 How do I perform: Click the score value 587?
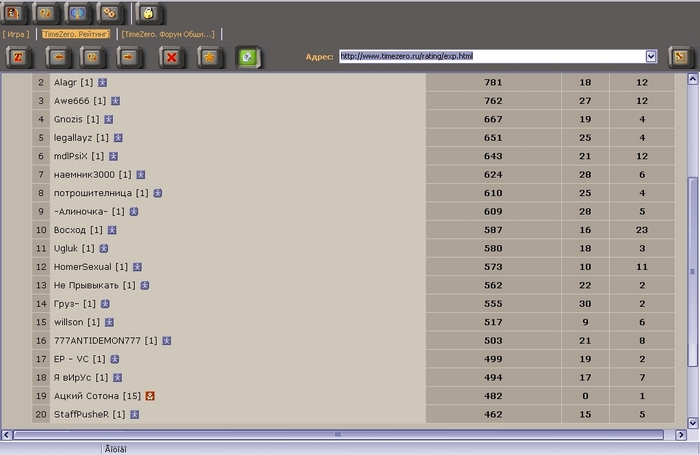pyautogui.click(x=493, y=230)
